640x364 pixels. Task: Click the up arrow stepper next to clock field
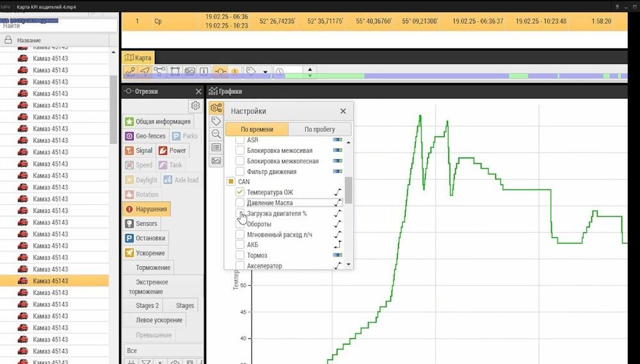[x=310, y=69]
